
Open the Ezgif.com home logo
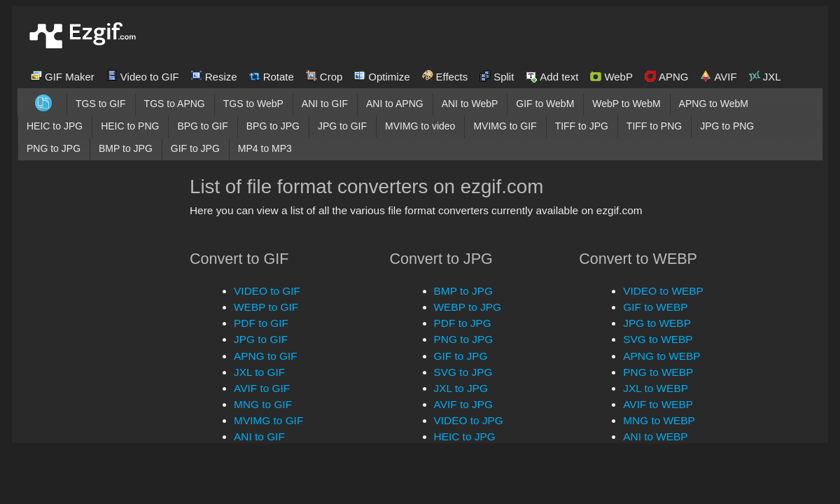(82, 34)
